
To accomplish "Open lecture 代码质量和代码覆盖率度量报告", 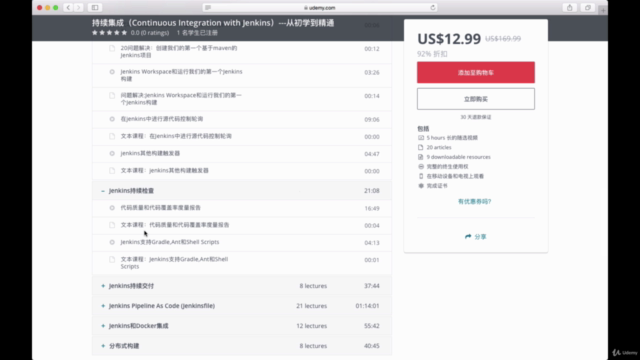I will (x=160, y=208).
